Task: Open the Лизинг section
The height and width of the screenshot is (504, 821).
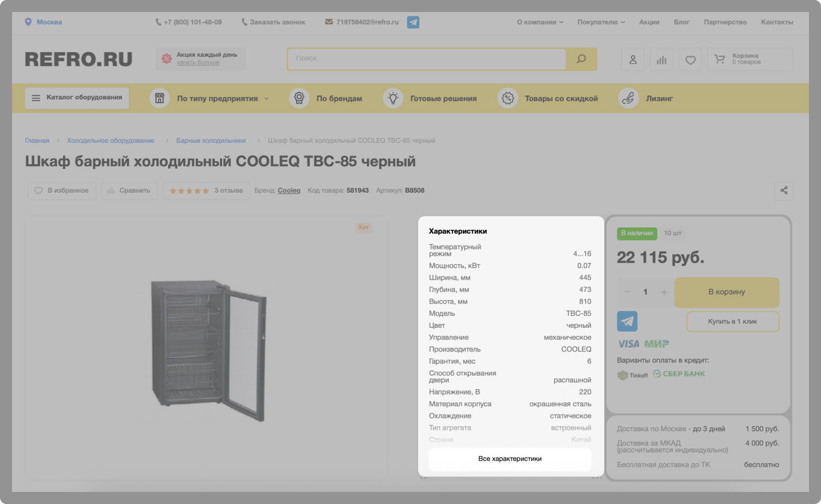Action: pos(659,99)
